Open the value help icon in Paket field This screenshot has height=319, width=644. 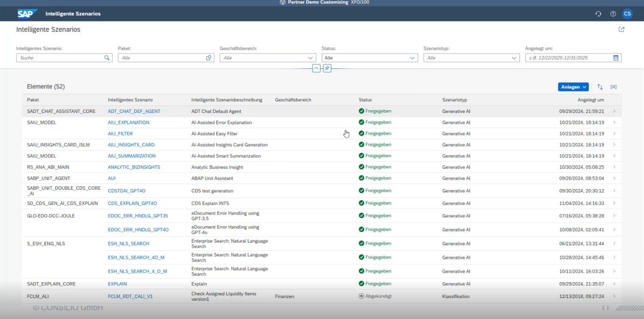209,58
